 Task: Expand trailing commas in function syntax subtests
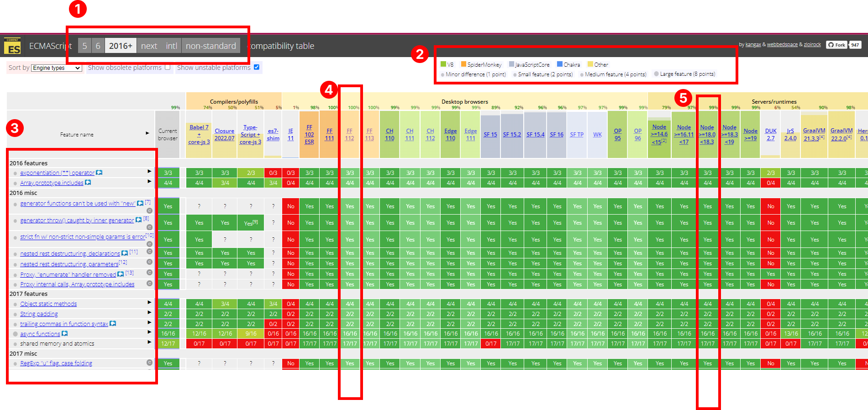(x=149, y=322)
